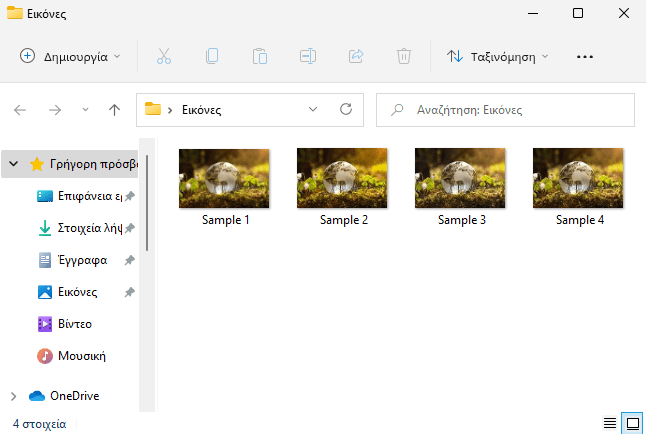Viewport: 646px width, 434px height.
Task: Click the pin icon next to Εικόνες
Action: pyautogui.click(x=130, y=292)
